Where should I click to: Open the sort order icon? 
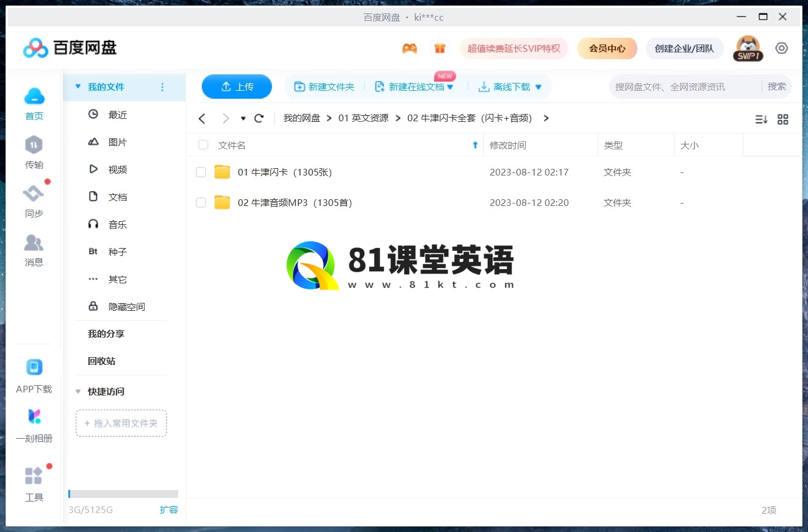(x=761, y=119)
